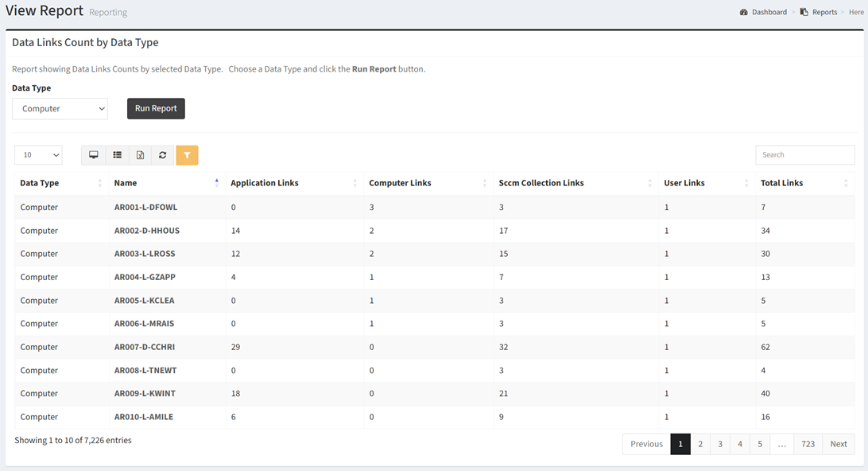The height and width of the screenshot is (471, 868).
Task: Click the Reports breadcrumb icon
Action: 804,12
